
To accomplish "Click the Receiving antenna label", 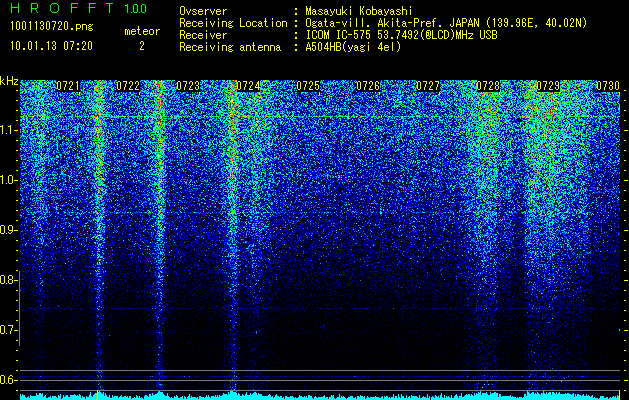I will click(230, 47).
